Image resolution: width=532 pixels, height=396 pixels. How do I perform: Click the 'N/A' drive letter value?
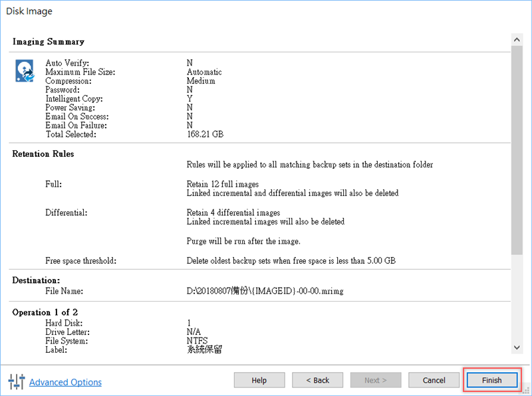194,332
